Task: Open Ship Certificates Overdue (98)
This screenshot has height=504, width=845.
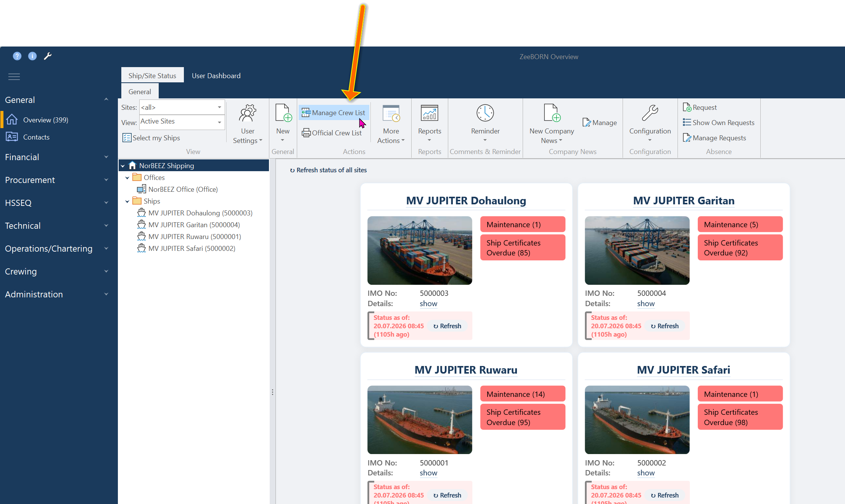Action: coord(740,417)
